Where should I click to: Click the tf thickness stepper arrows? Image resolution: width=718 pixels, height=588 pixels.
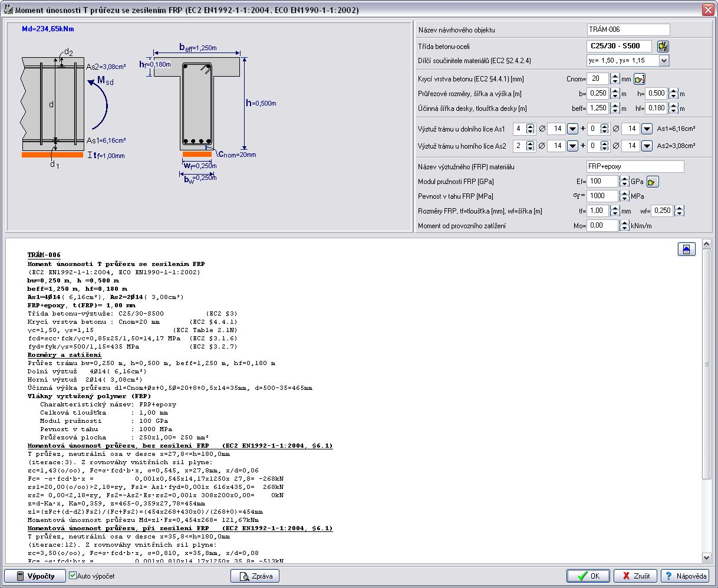click(x=615, y=211)
